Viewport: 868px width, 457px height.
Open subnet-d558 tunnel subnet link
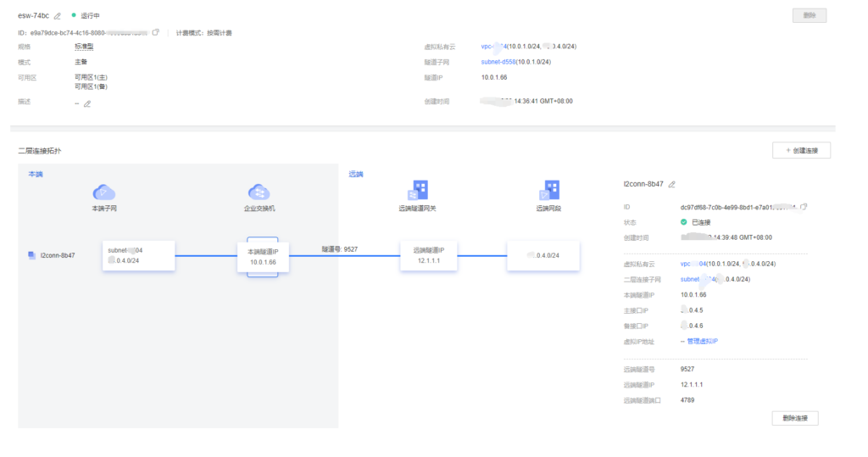coord(498,62)
